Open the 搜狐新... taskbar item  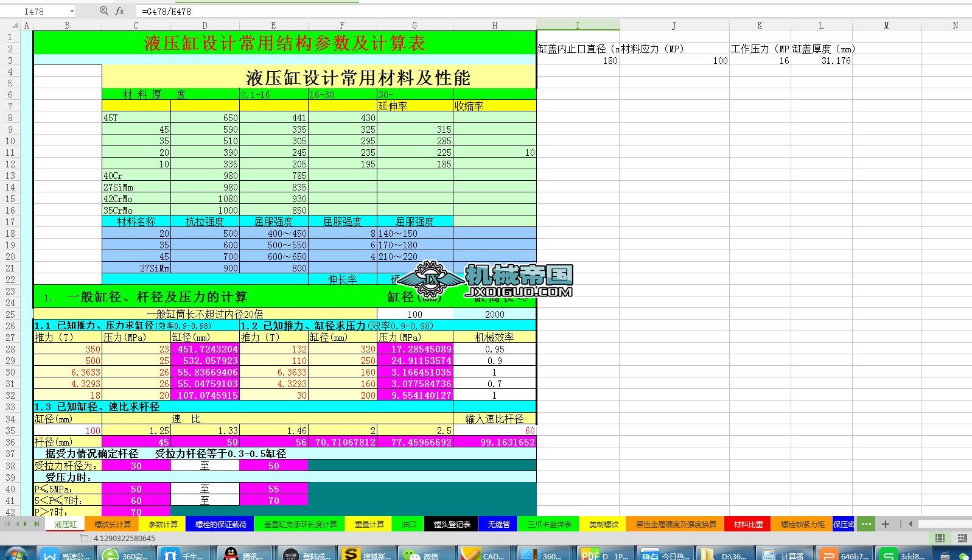[x=365, y=555]
